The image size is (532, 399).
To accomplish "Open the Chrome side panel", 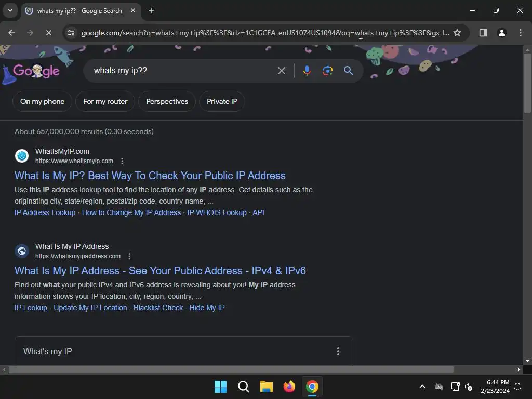I will click(483, 33).
